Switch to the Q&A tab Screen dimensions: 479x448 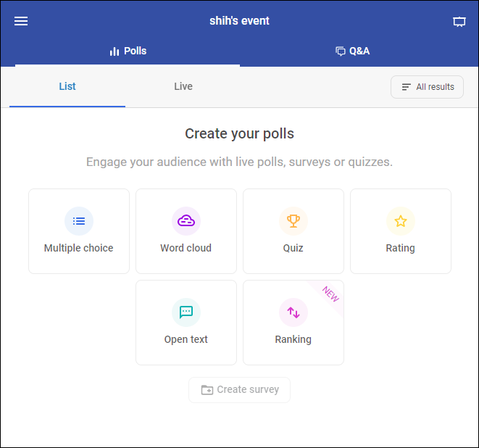click(x=352, y=51)
